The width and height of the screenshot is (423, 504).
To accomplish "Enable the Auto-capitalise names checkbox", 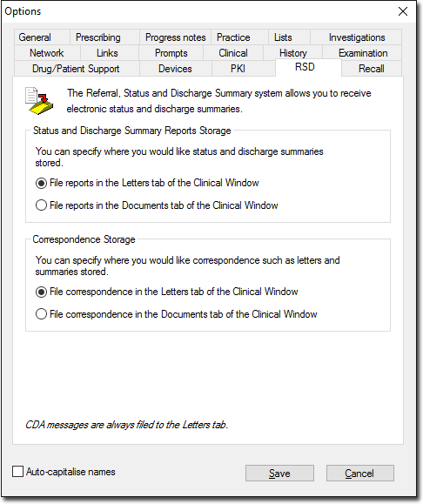I will pyautogui.click(x=17, y=472).
